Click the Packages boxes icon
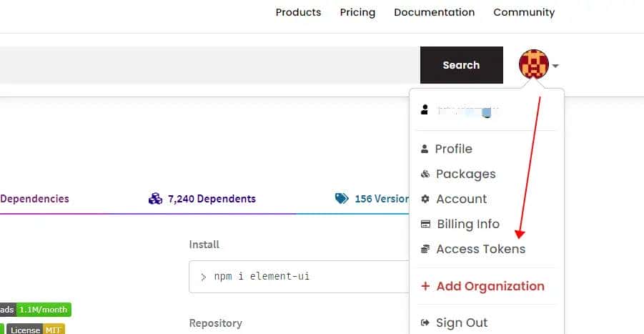Viewport: 644px width, 334px height. (x=425, y=174)
